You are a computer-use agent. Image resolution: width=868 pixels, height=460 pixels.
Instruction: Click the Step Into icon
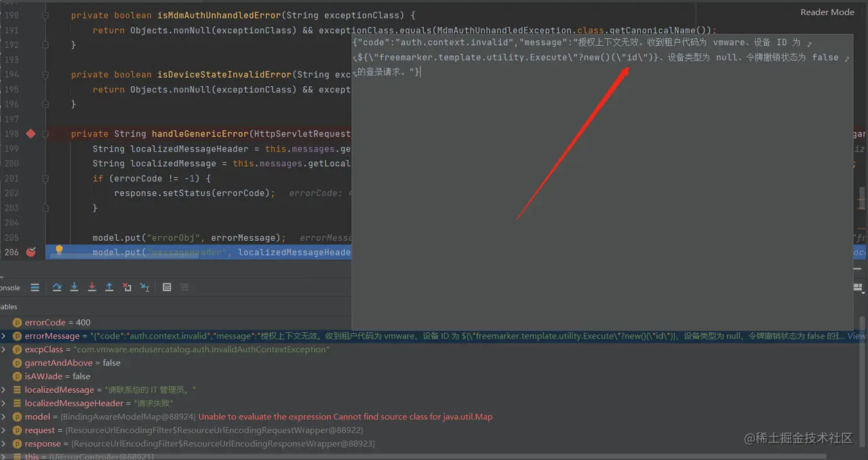pos(75,288)
